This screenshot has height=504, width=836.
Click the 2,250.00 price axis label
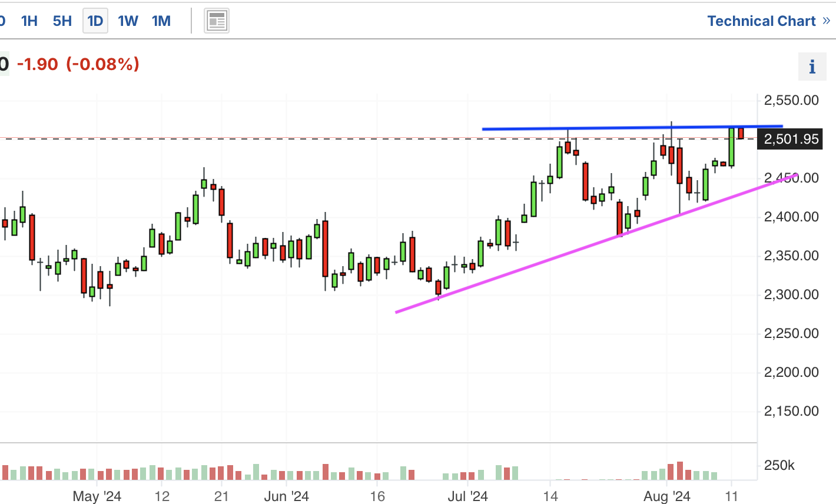tap(791, 333)
